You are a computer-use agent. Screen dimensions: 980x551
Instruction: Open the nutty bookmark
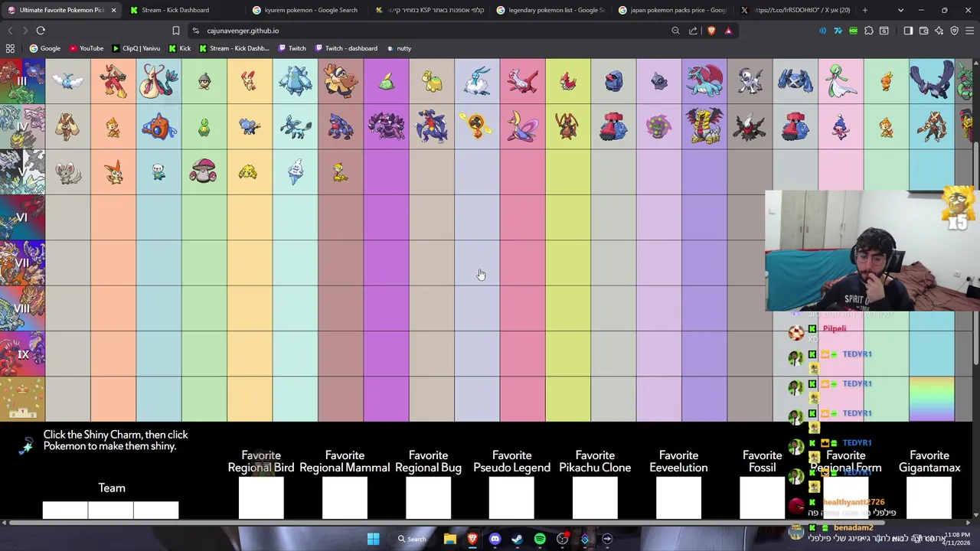(x=399, y=48)
